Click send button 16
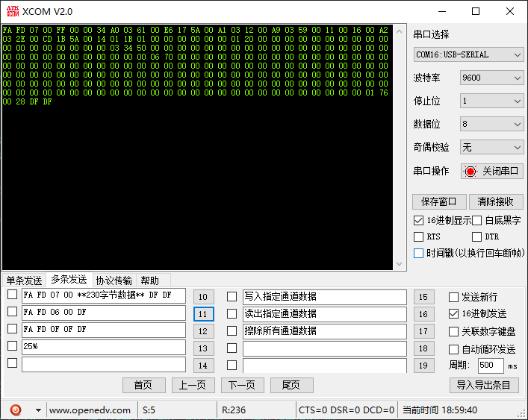The width and height of the screenshot is (528, 420). coord(423,314)
